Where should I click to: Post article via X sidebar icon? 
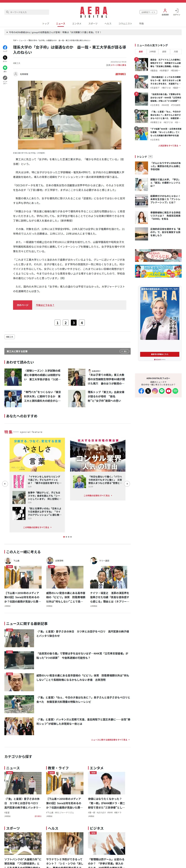pos(5,58)
